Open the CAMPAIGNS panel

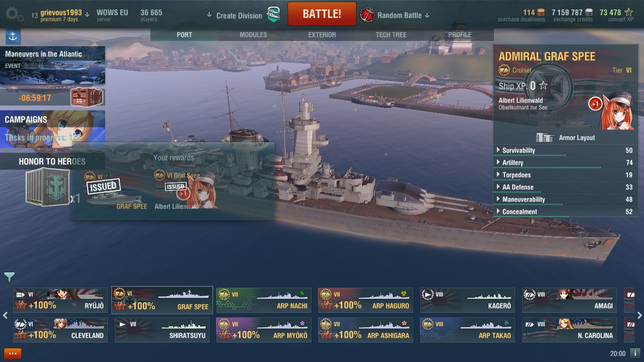tap(52, 129)
